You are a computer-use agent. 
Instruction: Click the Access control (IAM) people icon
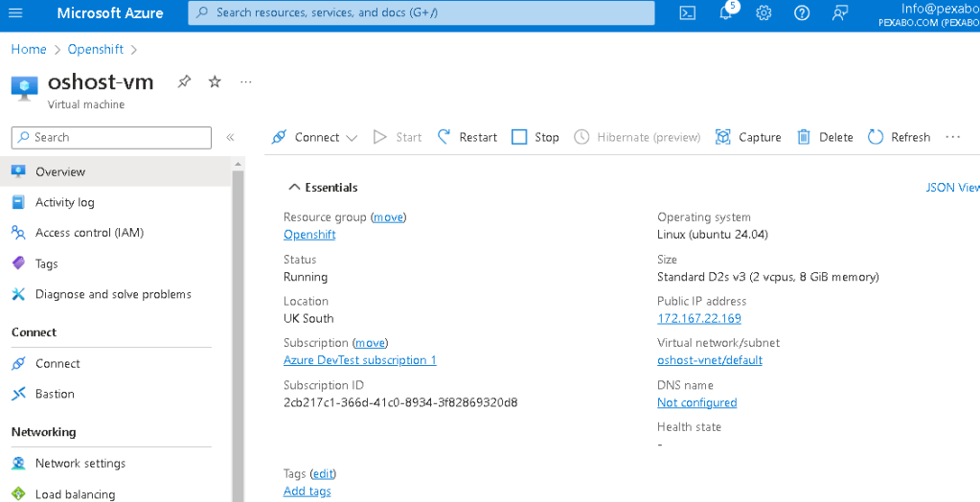tap(19, 233)
